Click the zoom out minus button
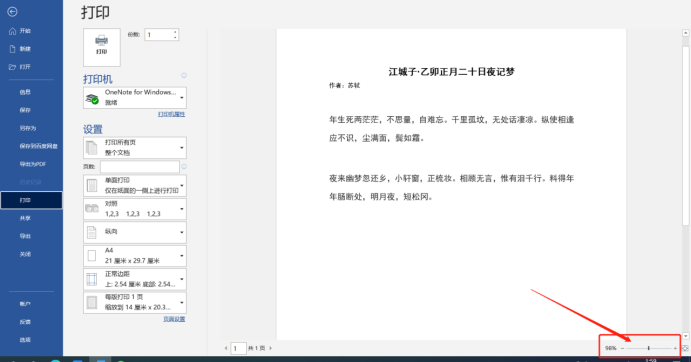This screenshot has width=691, height=362. tap(622, 348)
